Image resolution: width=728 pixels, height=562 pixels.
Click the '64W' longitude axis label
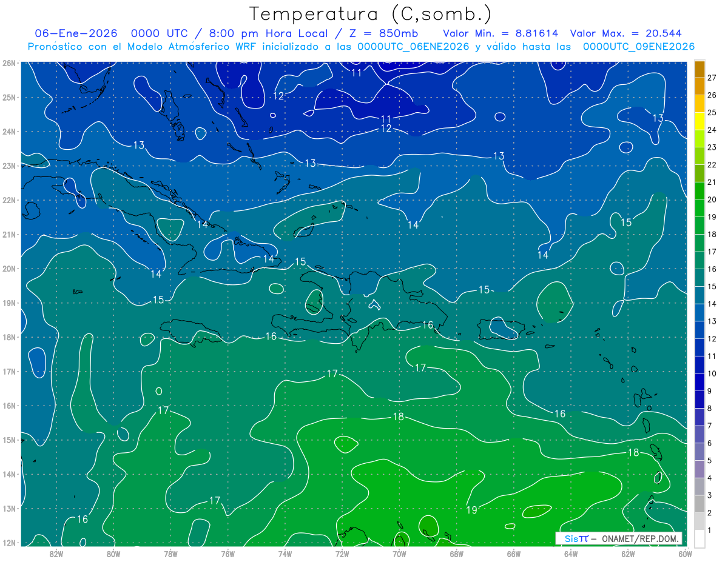click(570, 554)
